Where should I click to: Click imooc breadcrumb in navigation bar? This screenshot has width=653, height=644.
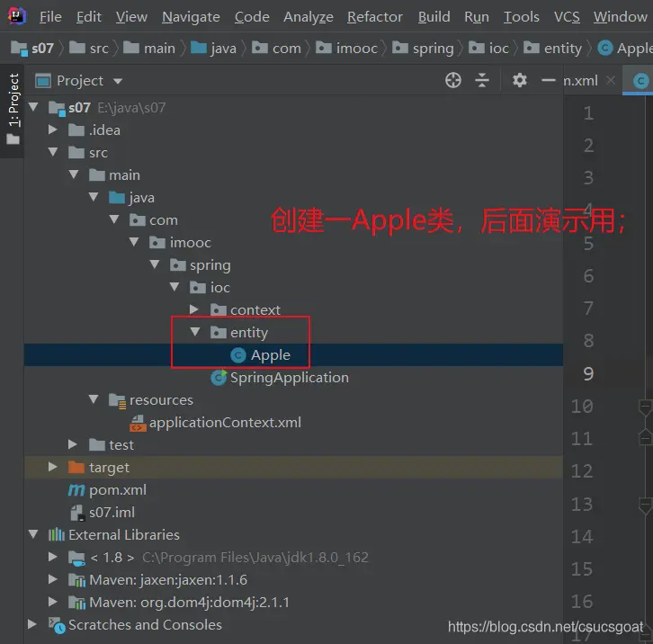[346, 49]
